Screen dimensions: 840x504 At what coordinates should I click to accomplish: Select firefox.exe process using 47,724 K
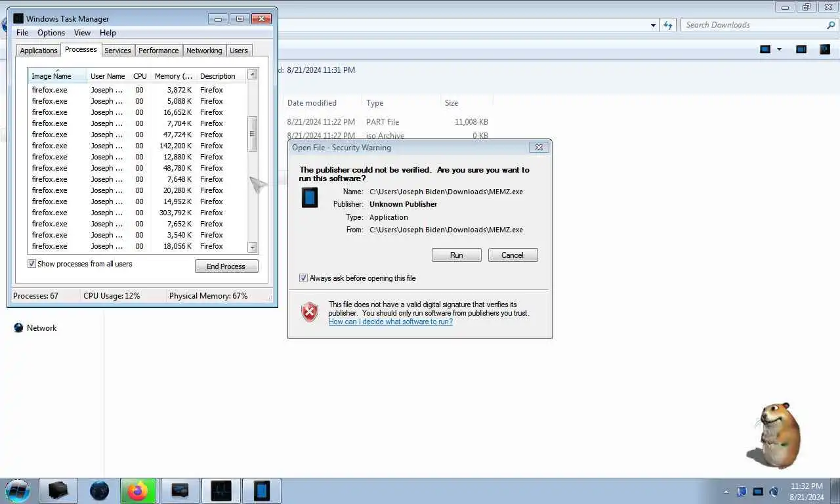[136, 135]
